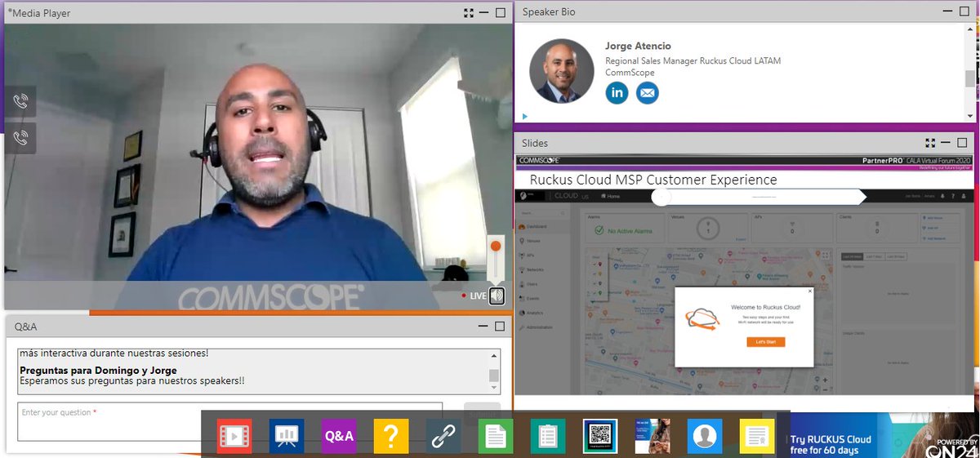Click the slide title Ruckus Cloud MSP Customer Experience
The height and width of the screenshot is (458, 980).
pyautogui.click(x=653, y=180)
